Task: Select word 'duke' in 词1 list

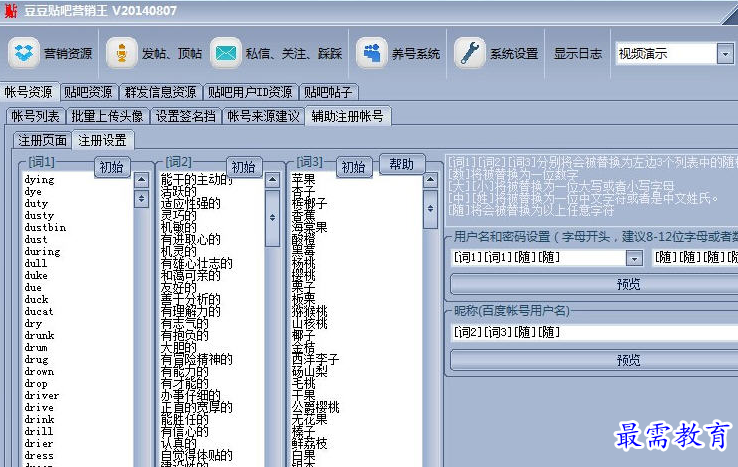Action: click(36, 275)
